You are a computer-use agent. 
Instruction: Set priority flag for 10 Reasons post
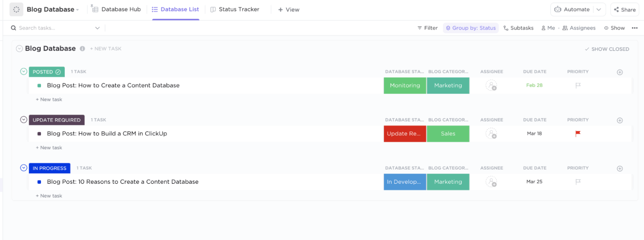pos(578,182)
